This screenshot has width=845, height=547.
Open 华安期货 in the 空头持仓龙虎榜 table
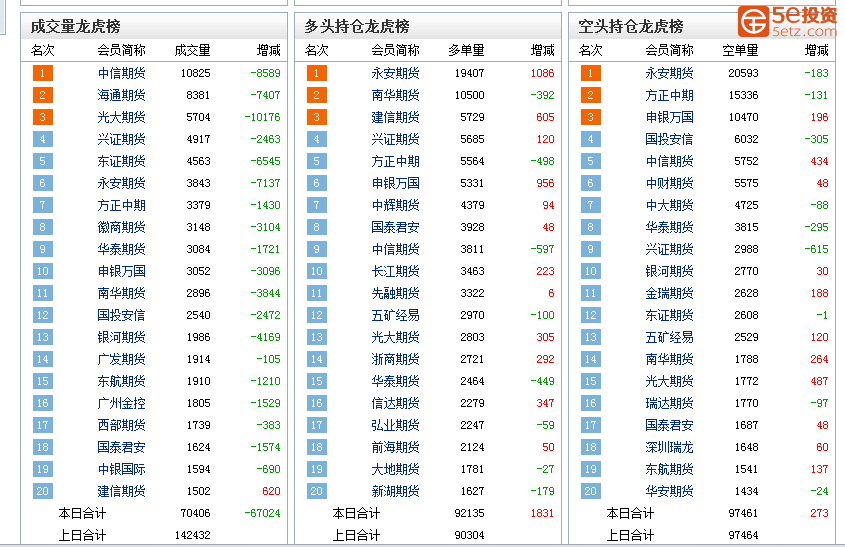[669, 491]
